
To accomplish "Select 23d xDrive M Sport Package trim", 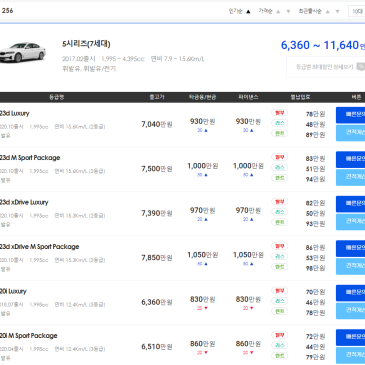I will coord(39,247).
